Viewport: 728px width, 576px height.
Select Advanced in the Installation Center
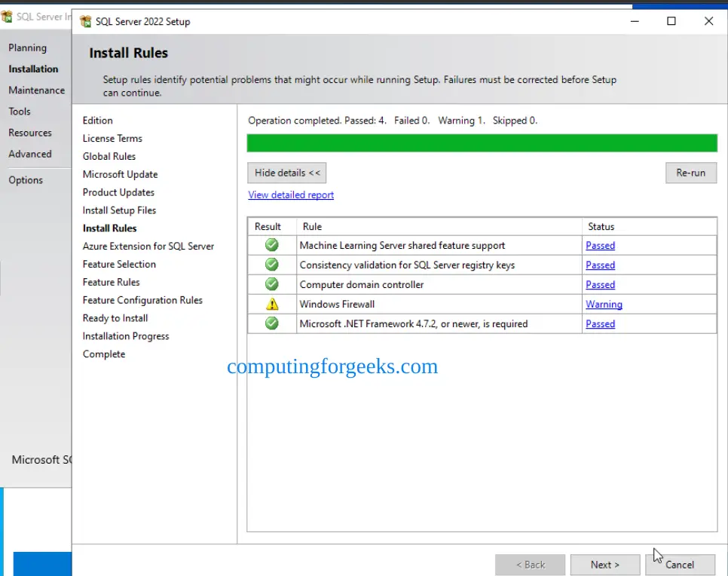point(30,154)
